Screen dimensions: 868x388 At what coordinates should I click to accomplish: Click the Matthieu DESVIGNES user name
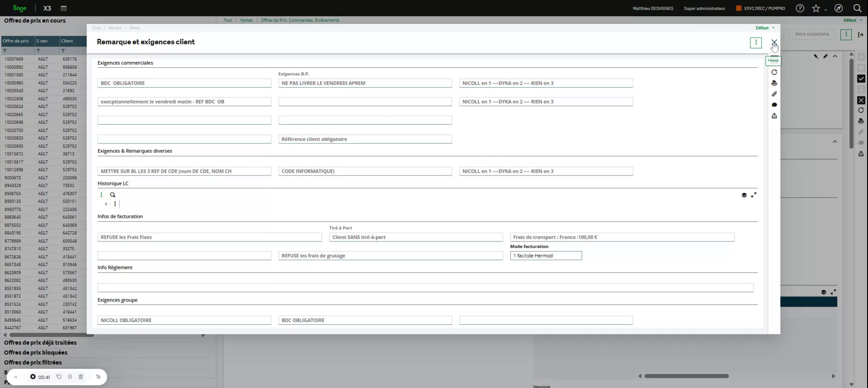tap(653, 8)
